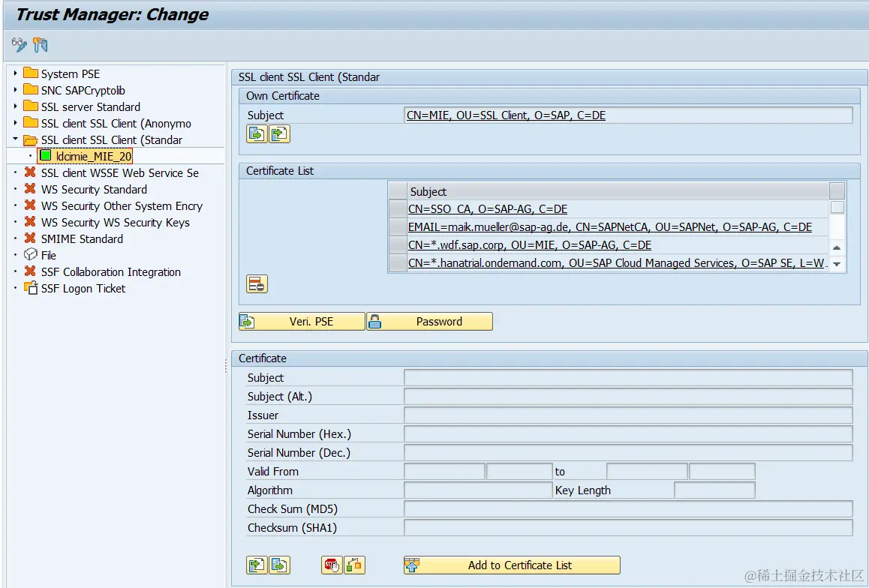Click the Certificate Subject field
The height and width of the screenshot is (588, 869).
(x=628, y=377)
